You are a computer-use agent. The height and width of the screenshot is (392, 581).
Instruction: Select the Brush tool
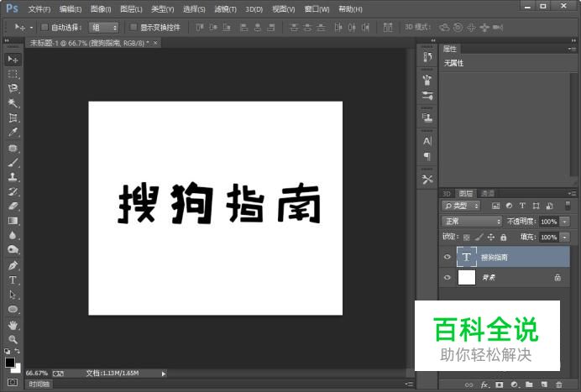pos(13,162)
